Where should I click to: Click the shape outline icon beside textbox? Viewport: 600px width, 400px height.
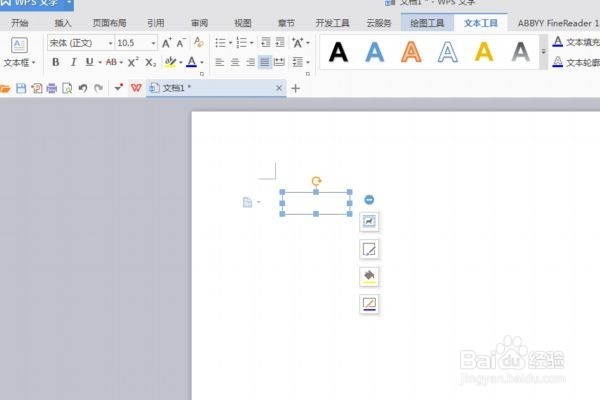pyautogui.click(x=369, y=304)
